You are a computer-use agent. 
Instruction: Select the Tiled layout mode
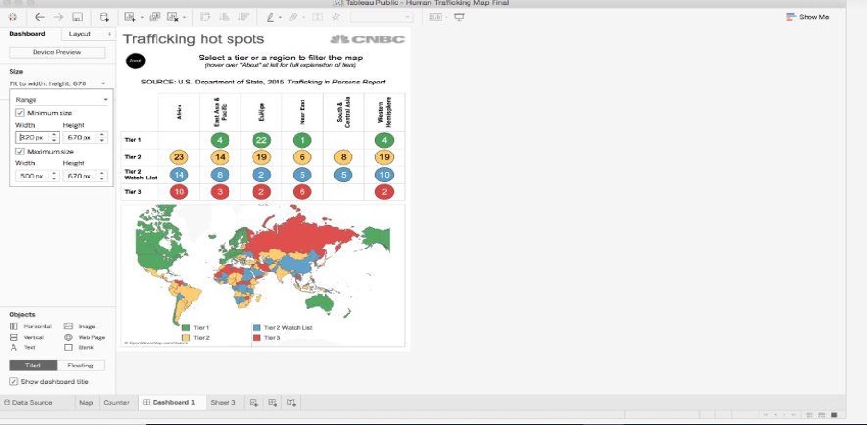click(33, 366)
